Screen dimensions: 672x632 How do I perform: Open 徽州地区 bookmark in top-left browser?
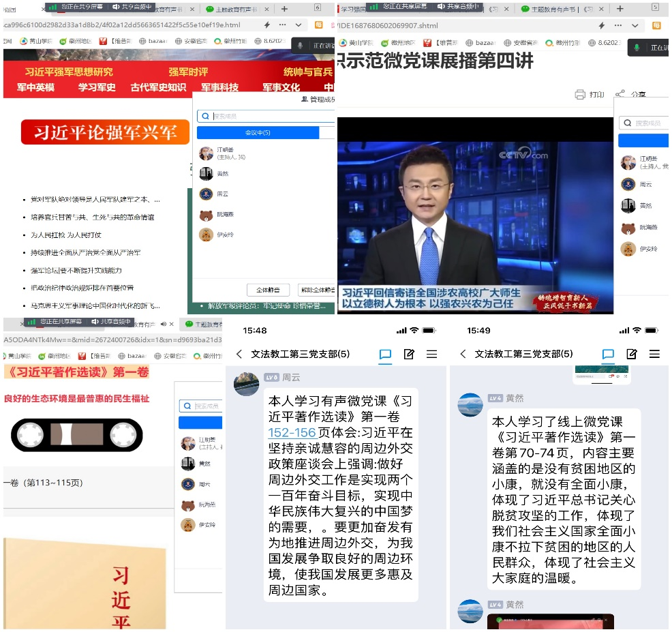coord(76,41)
